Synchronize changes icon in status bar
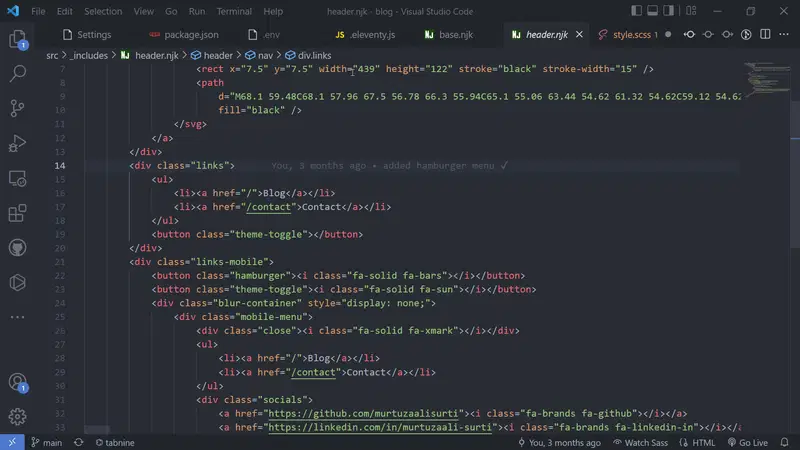800x450 pixels. 79,442
